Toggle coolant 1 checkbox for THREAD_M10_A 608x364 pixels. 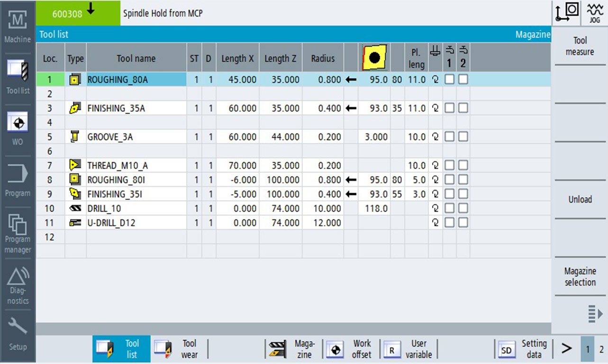[x=449, y=165]
